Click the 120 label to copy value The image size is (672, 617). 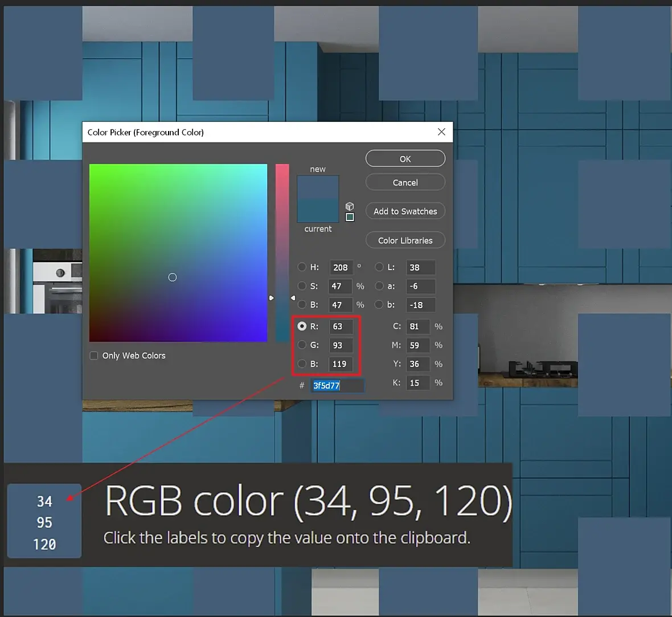click(44, 545)
